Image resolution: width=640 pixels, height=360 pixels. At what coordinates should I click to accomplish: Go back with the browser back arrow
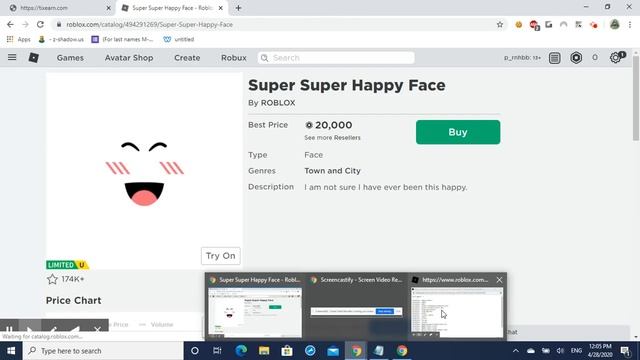click(x=10, y=24)
